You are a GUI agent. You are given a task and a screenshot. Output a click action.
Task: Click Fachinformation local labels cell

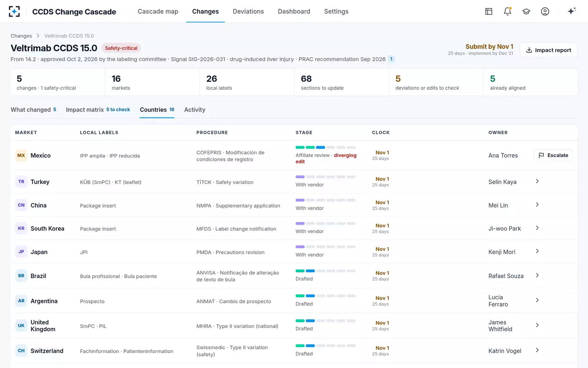click(127, 351)
